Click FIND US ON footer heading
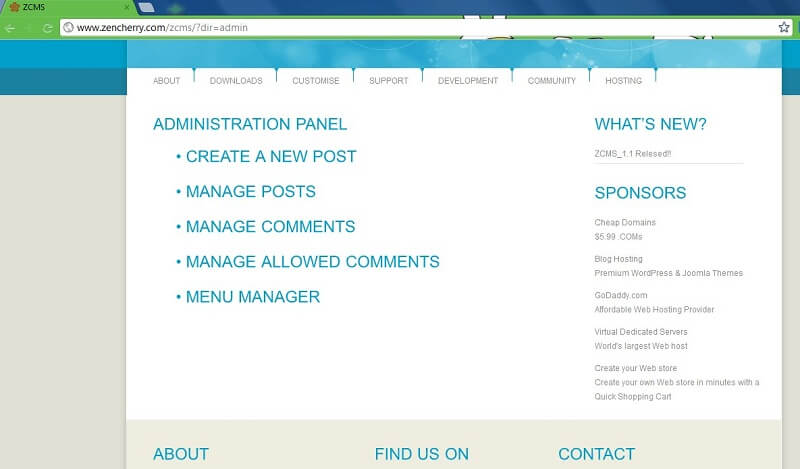This screenshot has height=469, width=800. [421, 454]
